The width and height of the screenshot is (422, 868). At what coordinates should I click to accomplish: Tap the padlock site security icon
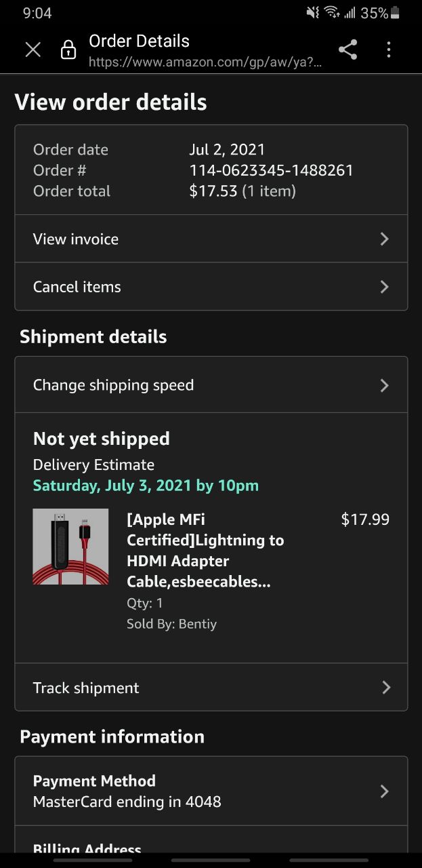[x=68, y=50]
